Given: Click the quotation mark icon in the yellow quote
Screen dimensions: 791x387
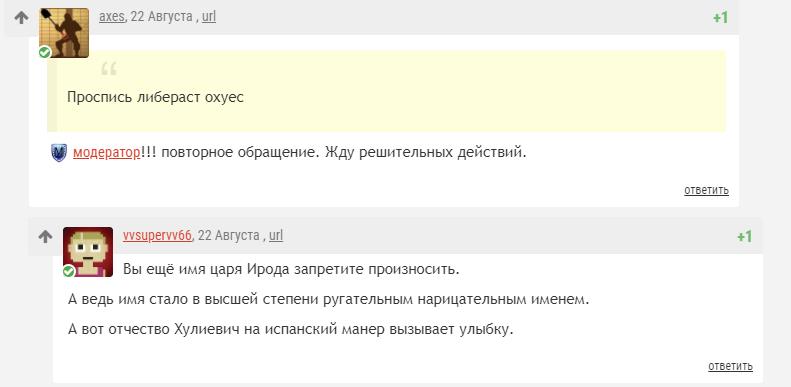Looking at the screenshot, I should pos(108,69).
